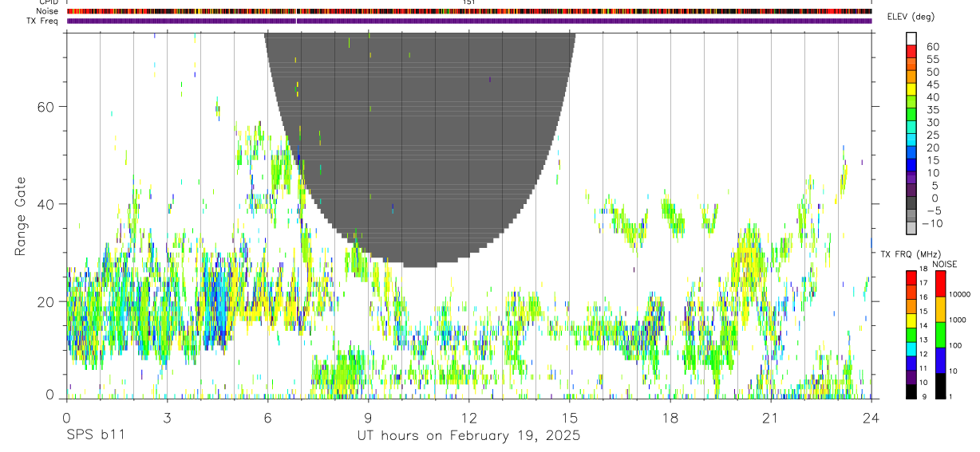
Task: Click the '18' label on TX FRQ scale
Action: pyautogui.click(x=923, y=269)
